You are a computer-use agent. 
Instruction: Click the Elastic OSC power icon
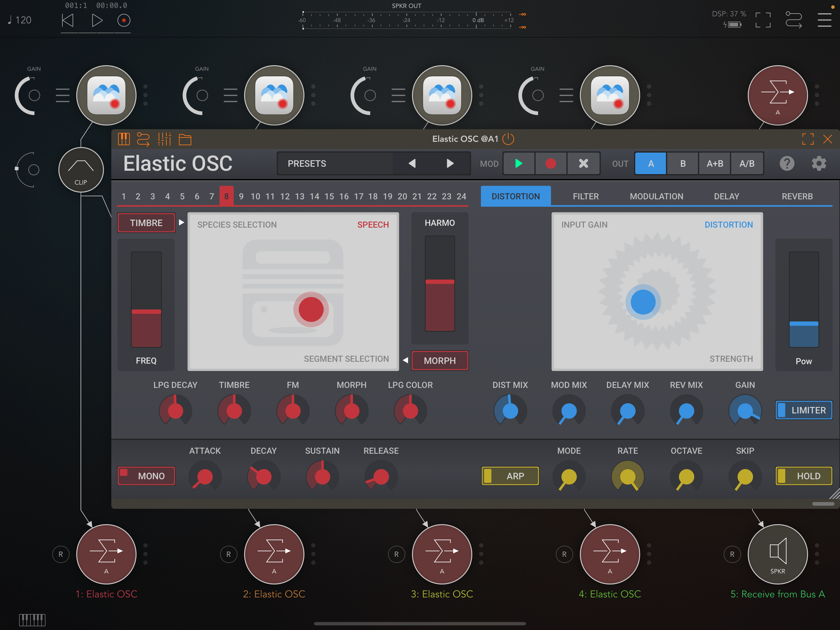pyautogui.click(x=508, y=139)
